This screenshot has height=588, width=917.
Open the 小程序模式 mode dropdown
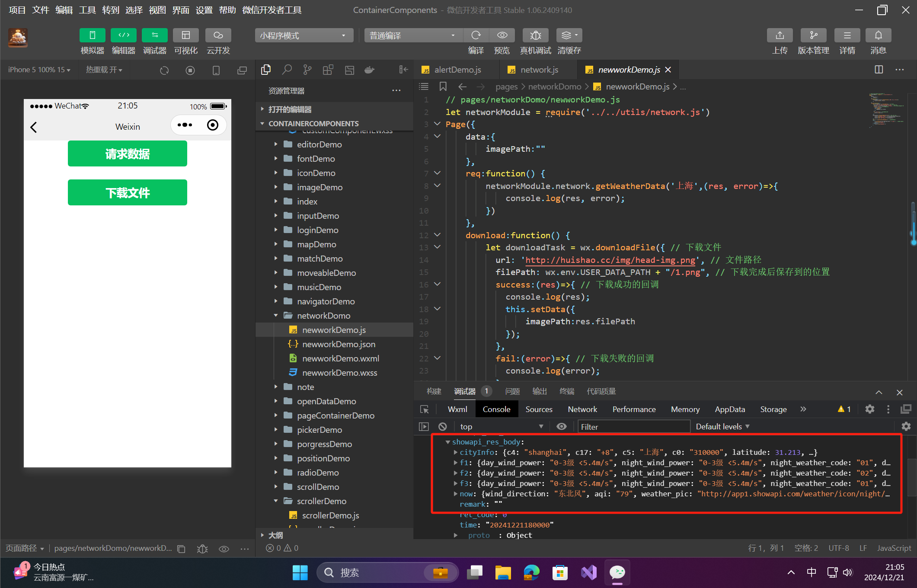[x=304, y=35]
